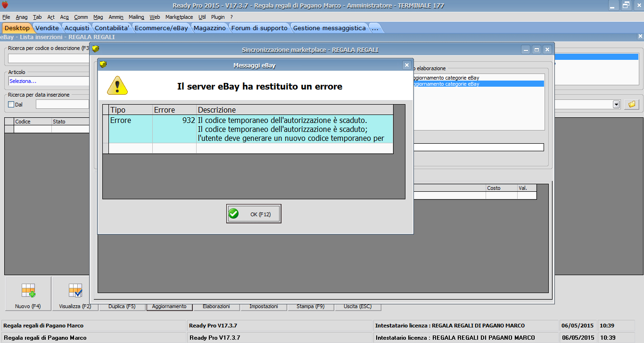This screenshot has width=644, height=343.
Task: Open the Forum di supporto tab
Action: pyautogui.click(x=259, y=28)
